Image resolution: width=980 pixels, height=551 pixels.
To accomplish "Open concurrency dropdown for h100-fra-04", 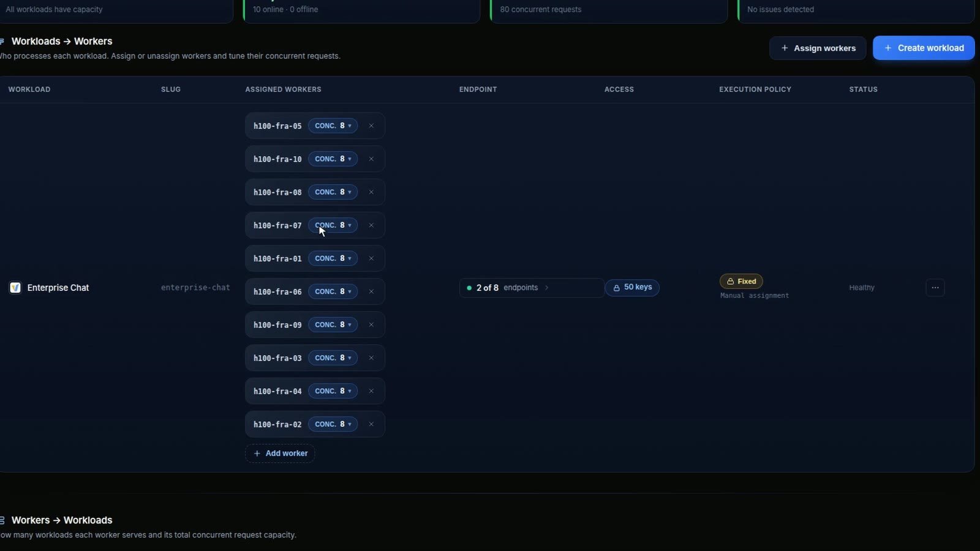I will (333, 391).
